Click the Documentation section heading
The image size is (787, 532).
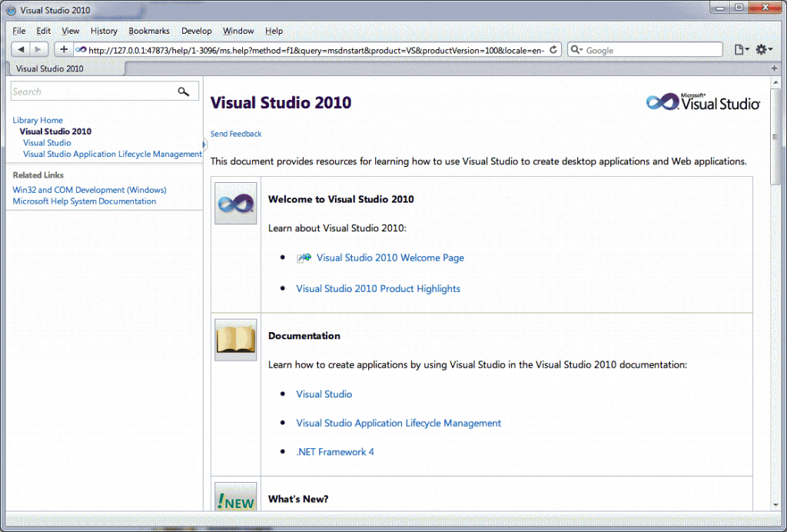[304, 336]
